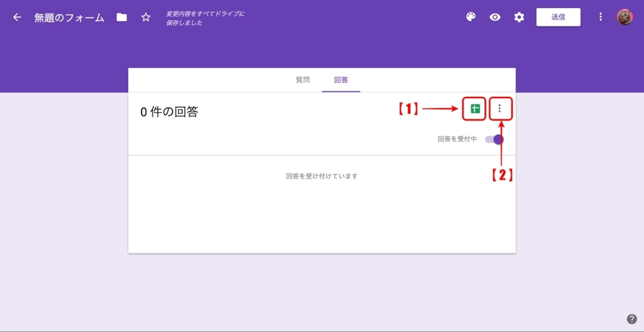Click the 回答を受付中 label
644x332 pixels.
pyautogui.click(x=457, y=140)
